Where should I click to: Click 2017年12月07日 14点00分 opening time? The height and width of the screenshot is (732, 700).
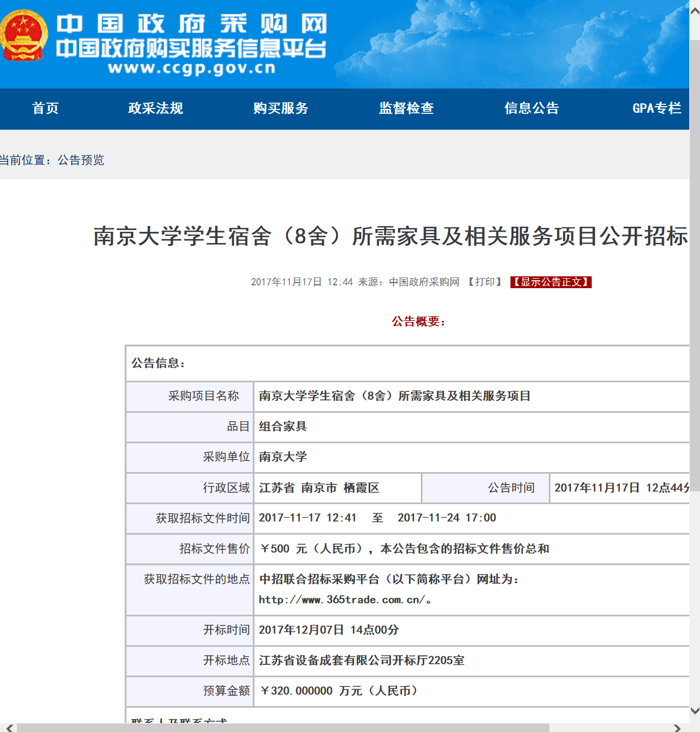(x=329, y=630)
